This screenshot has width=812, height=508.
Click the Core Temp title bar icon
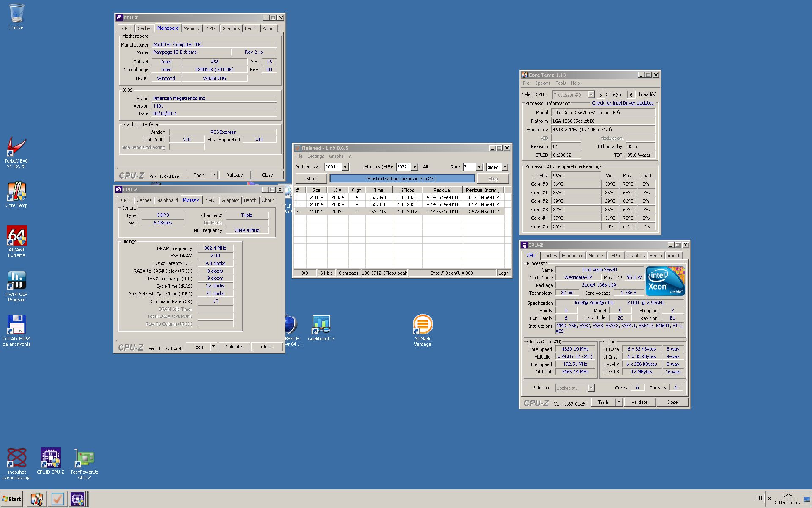pos(524,75)
